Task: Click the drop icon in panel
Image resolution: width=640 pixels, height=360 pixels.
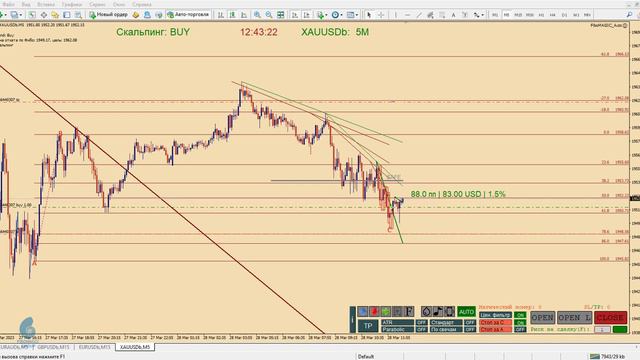Action: [426, 311]
